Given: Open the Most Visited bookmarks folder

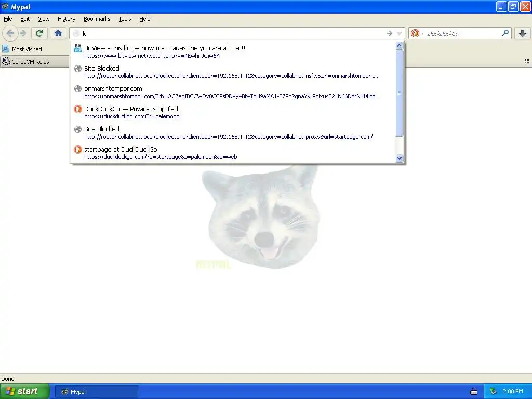Looking at the screenshot, I should click(22, 49).
